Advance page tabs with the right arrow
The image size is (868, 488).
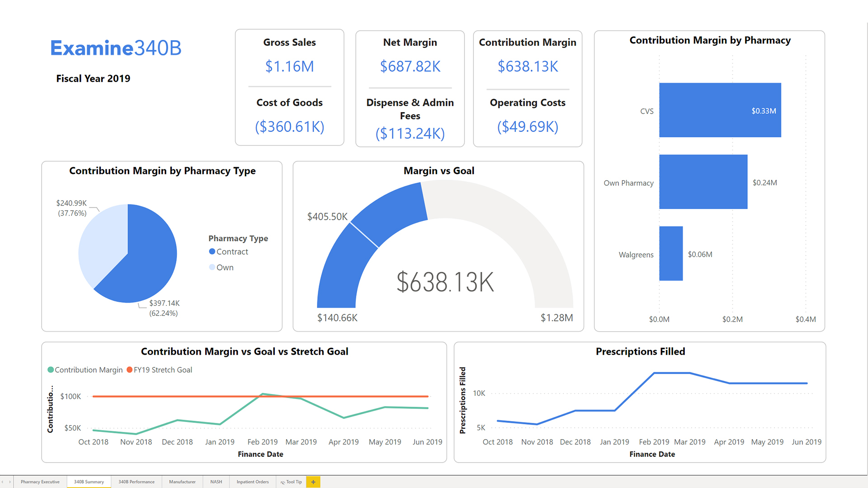(x=10, y=482)
